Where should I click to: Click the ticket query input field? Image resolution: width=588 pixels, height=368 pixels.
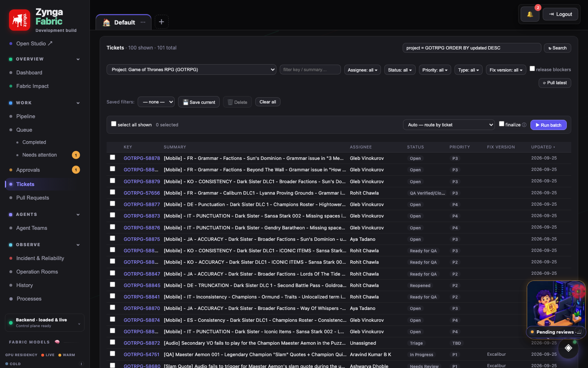click(x=472, y=48)
